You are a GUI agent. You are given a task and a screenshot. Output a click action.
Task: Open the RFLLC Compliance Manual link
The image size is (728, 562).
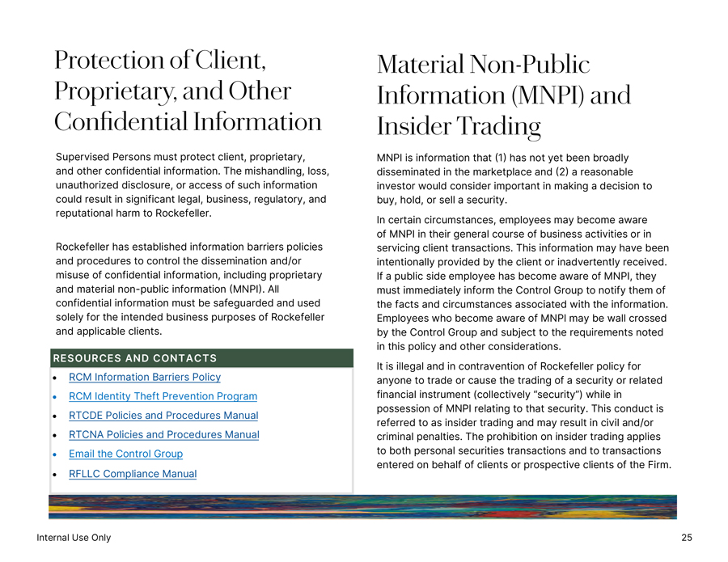133,473
